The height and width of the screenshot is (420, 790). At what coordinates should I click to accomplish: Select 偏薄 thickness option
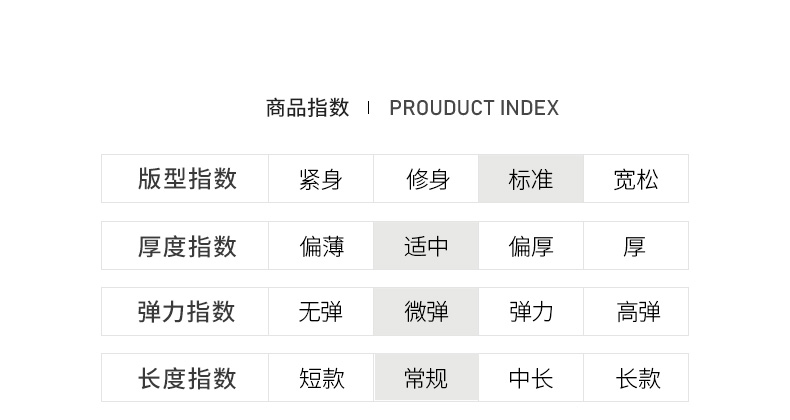pos(321,246)
